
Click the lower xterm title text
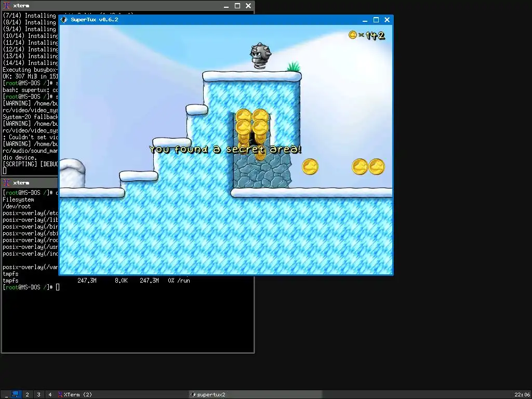coord(21,183)
